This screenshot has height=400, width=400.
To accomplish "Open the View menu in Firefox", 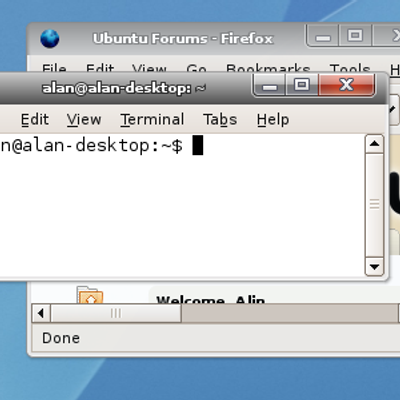I will [x=149, y=68].
